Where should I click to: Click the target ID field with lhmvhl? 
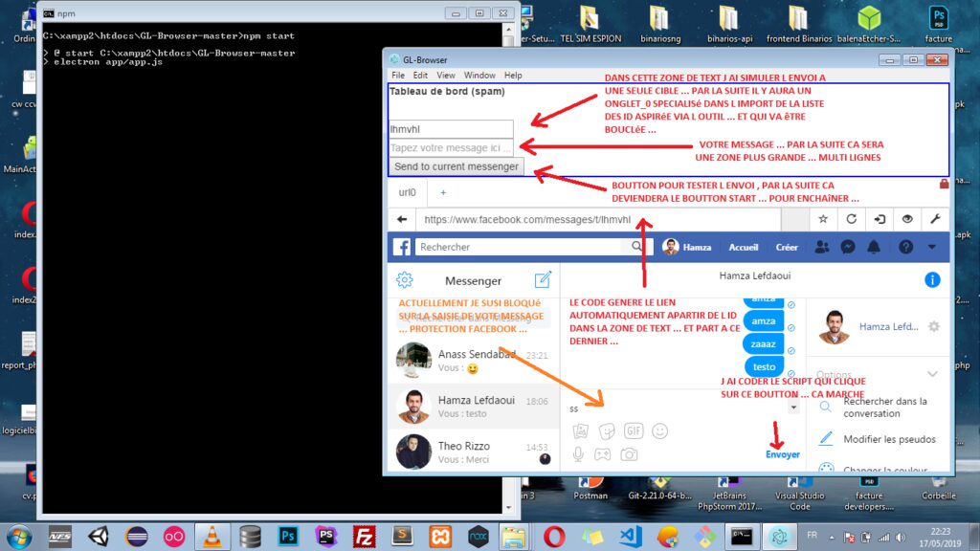point(451,129)
